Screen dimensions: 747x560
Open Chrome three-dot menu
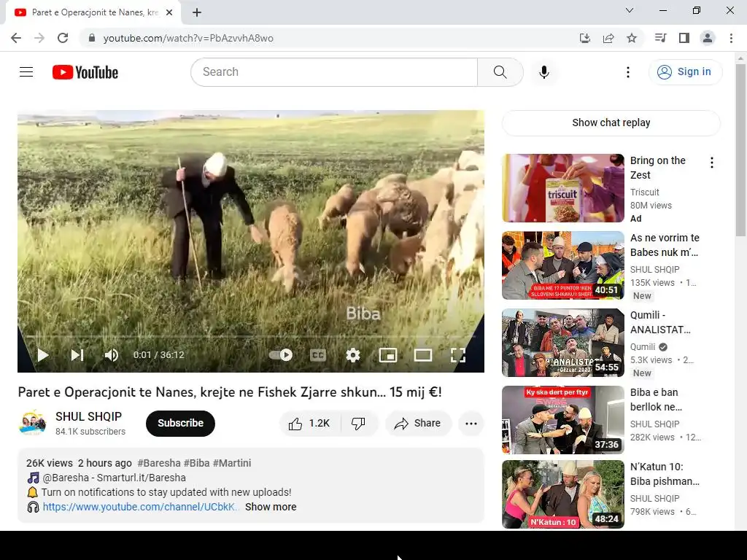click(x=731, y=38)
